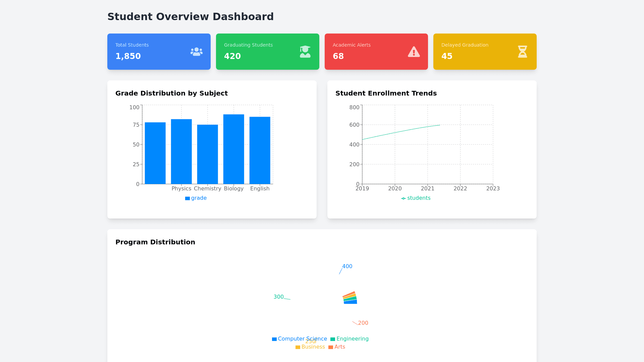Click the English grade bar

pyautogui.click(x=260, y=150)
